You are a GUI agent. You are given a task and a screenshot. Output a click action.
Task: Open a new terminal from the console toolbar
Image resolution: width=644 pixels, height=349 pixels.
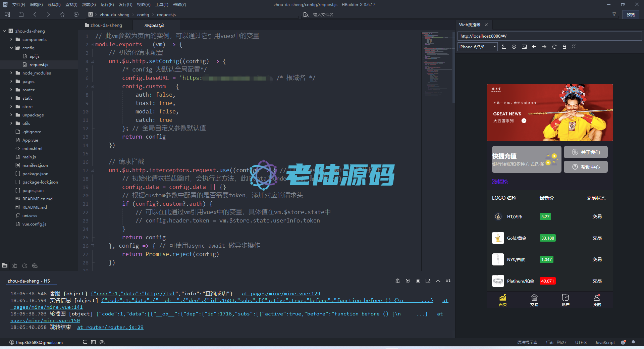click(x=428, y=281)
